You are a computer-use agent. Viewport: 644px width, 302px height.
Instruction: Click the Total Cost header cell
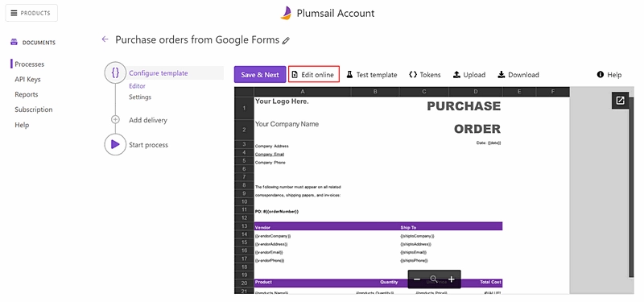click(491, 282)
